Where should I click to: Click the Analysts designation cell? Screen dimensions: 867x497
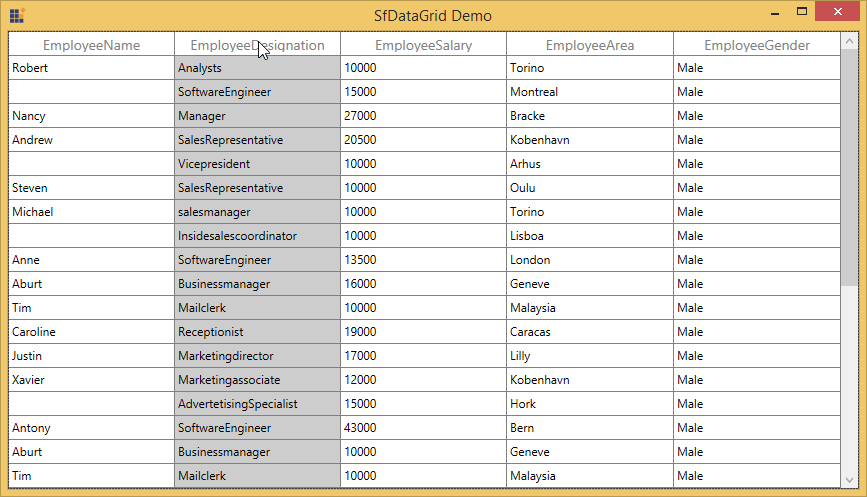coord(257,68)
